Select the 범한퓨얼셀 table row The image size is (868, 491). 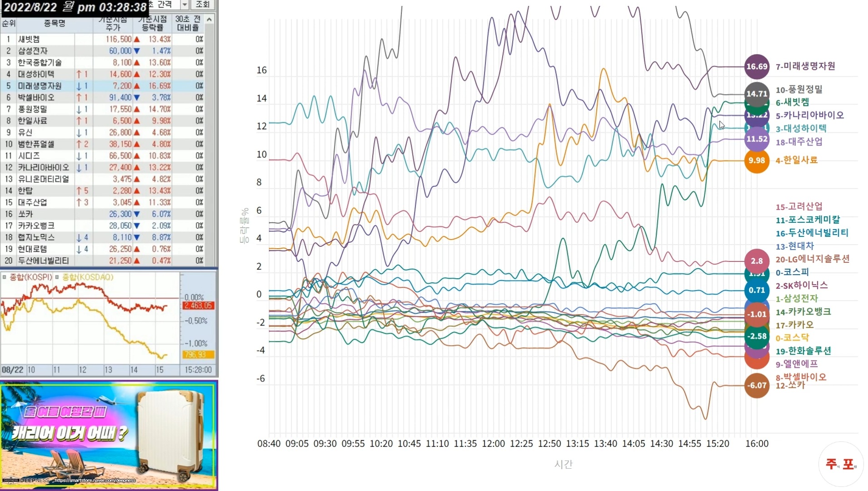coord(102,144)
